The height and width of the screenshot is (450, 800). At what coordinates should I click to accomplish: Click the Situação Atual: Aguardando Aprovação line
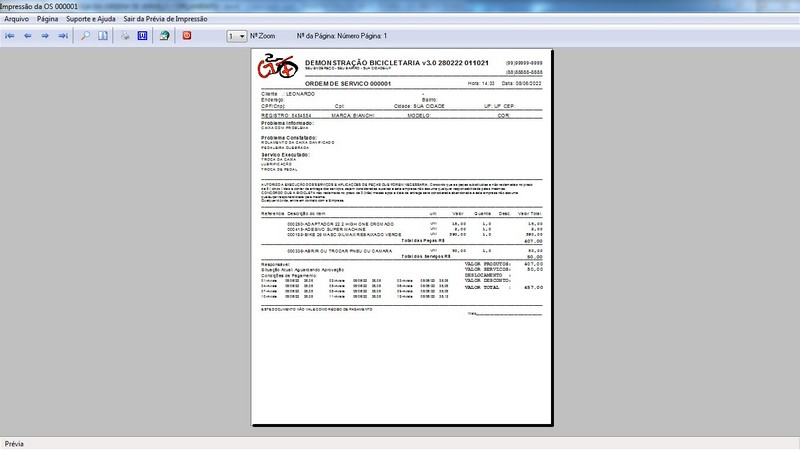[303, 270]
